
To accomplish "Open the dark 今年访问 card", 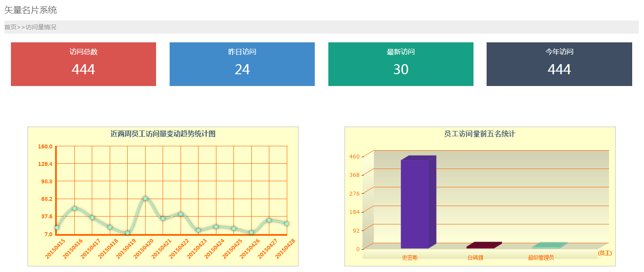I will tap(559, 64).
